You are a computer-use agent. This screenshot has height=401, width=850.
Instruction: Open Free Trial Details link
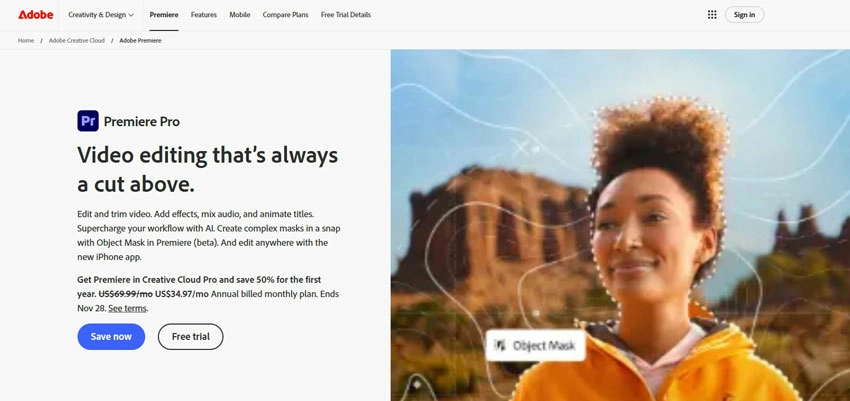pyautogui.click(x=346, y=15)
